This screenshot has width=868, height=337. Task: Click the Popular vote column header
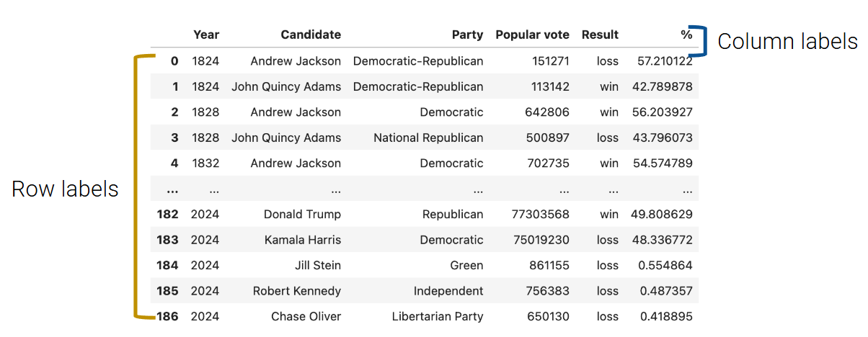[532, 35]
